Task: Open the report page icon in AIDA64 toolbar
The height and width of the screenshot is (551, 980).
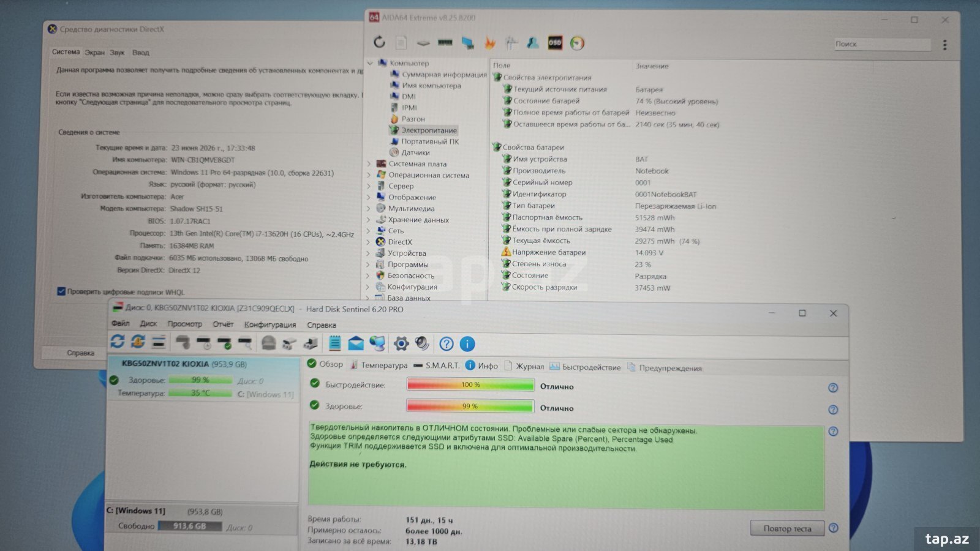Action: pos(401,42)
